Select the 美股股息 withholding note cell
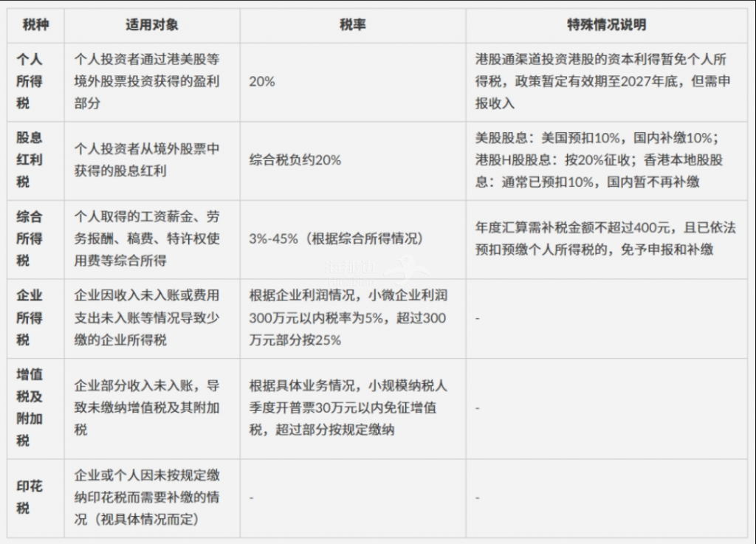The image size is (756, 544). [599, 159]
